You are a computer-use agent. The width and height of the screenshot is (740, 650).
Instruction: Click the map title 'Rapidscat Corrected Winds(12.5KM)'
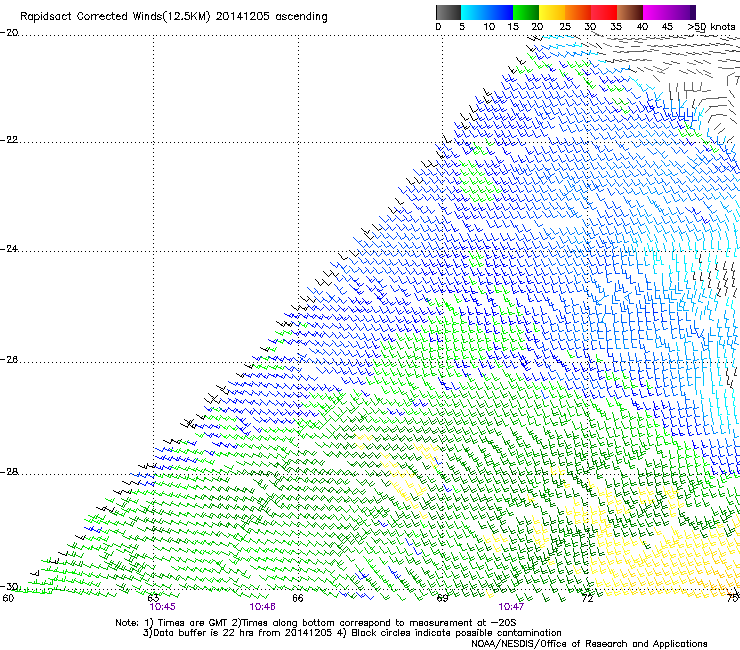[x=115, y=17]
